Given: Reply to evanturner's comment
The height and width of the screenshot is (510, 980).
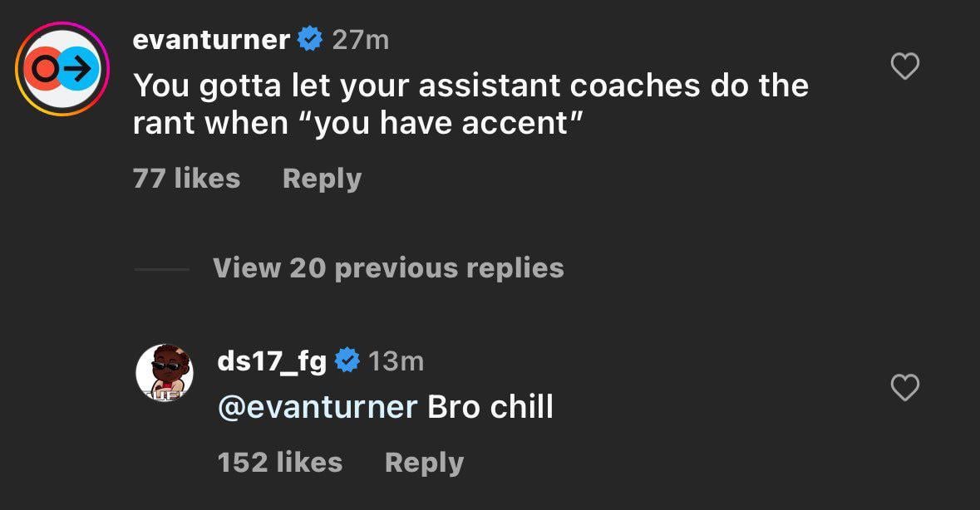Looking at the screenshot, I should pos(322,179).
